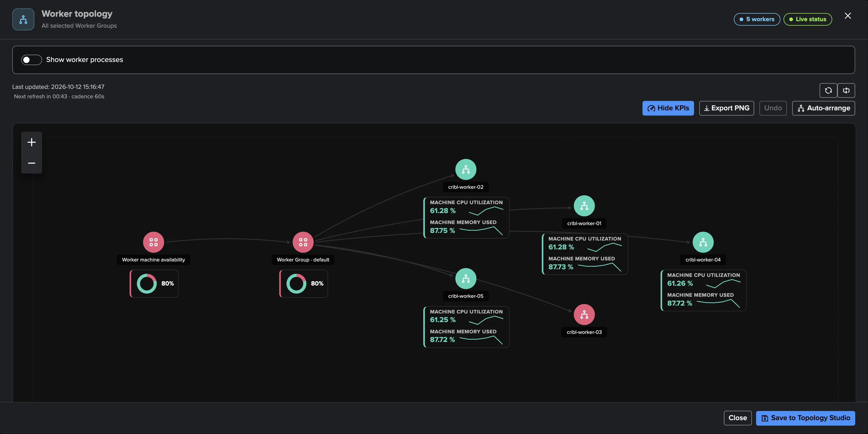Click the Undo button

pos(773,108)
